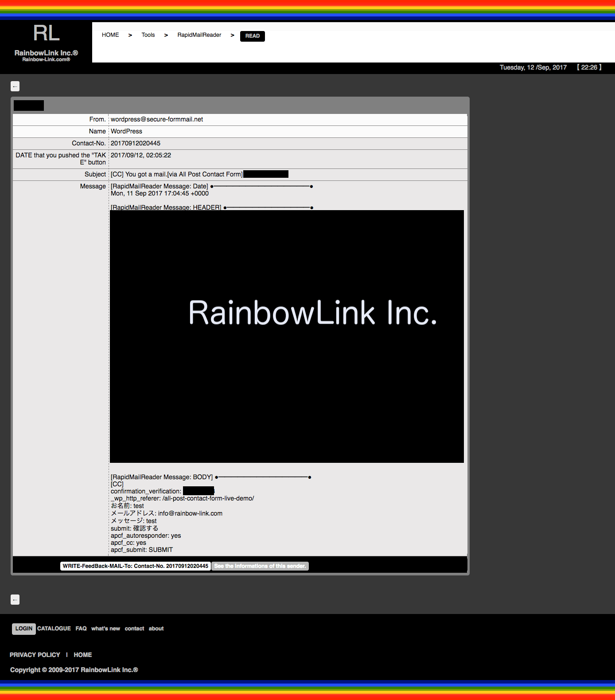The width and height of the screenshot is (615, 700).
Task: Click the subject text [CC] You got a mail
Action: pyautogui.click(x=176, y=174)
